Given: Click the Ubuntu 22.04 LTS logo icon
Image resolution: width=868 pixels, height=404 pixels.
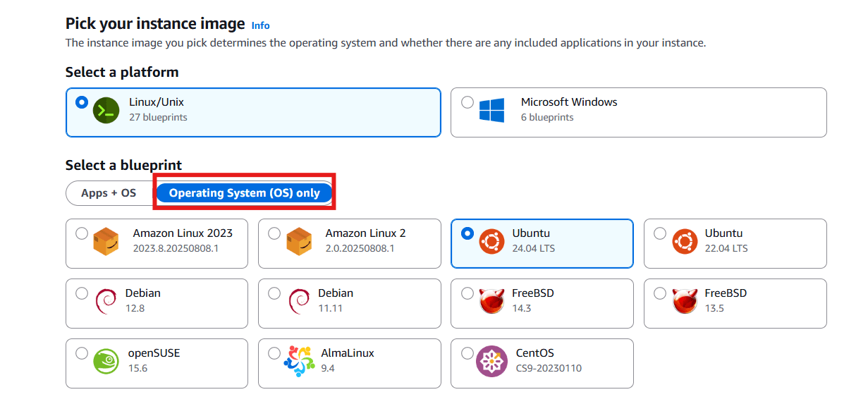Looking at the screenshot, I should [684, 242].
